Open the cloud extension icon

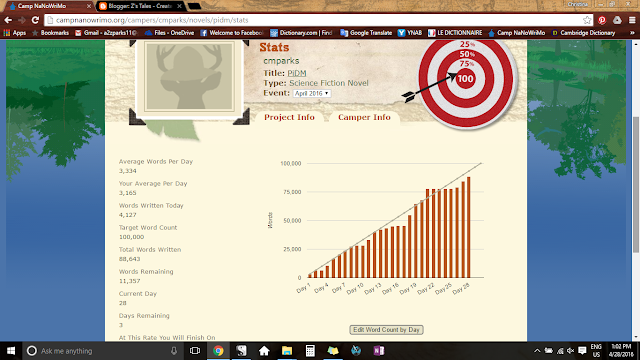tap(617, 20)
